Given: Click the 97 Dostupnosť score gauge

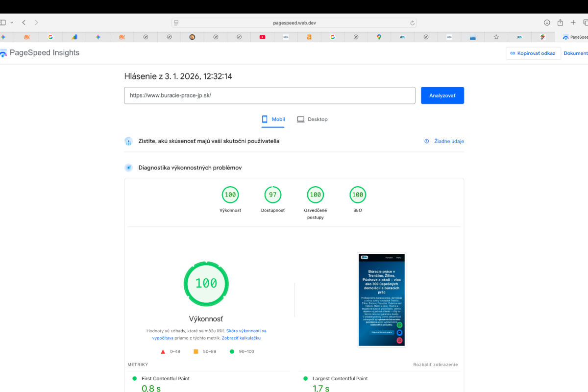Looking at the screenshot, I should [x=272, y=195].
